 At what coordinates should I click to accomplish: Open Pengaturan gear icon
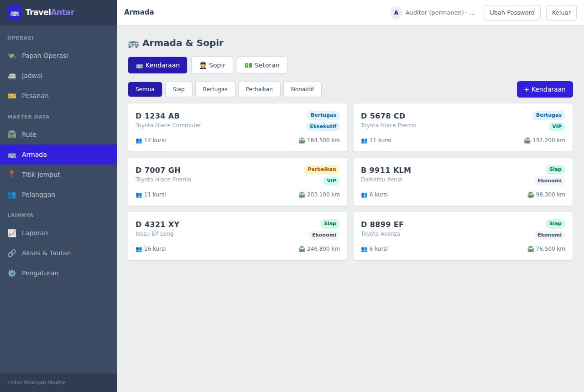12,273
